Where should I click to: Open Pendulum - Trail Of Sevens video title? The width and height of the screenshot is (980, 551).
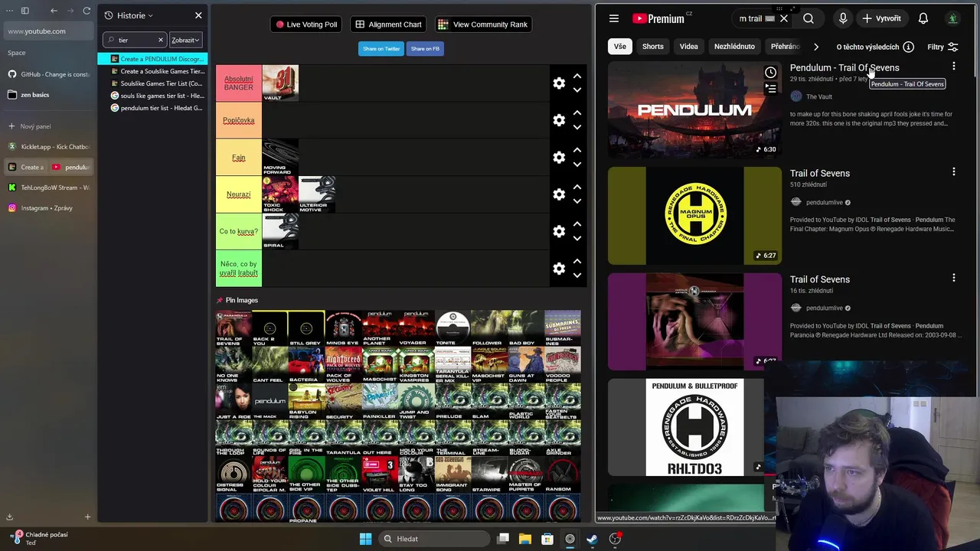844,67
